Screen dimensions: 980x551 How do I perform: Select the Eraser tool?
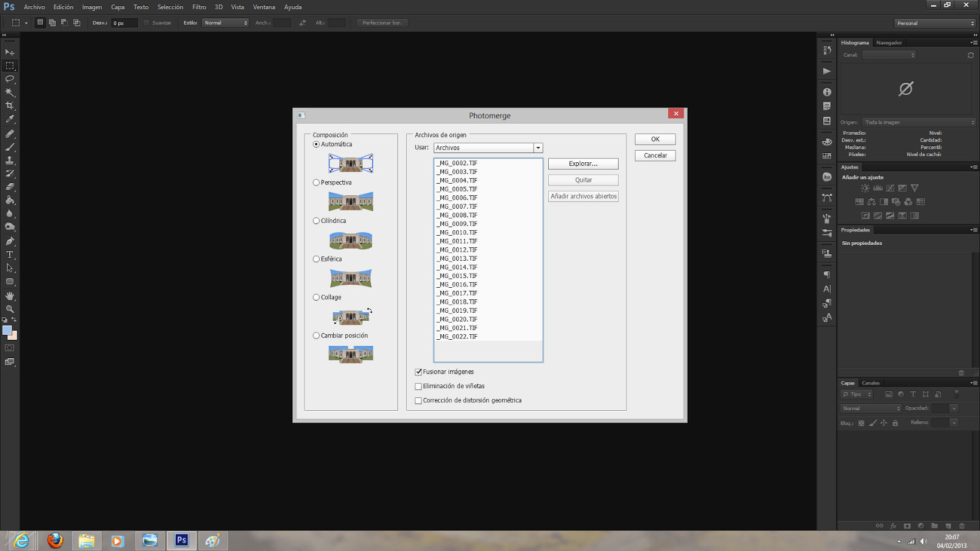[10, 187]
